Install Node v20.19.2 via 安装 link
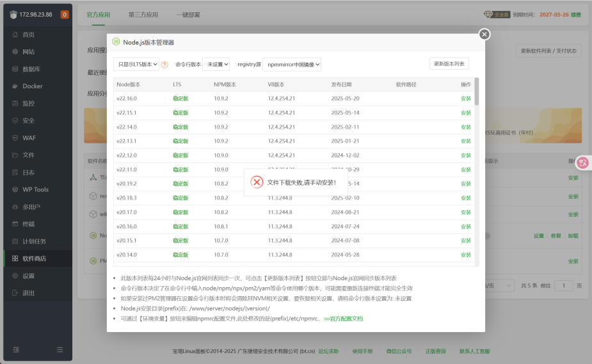 (466, 184)
